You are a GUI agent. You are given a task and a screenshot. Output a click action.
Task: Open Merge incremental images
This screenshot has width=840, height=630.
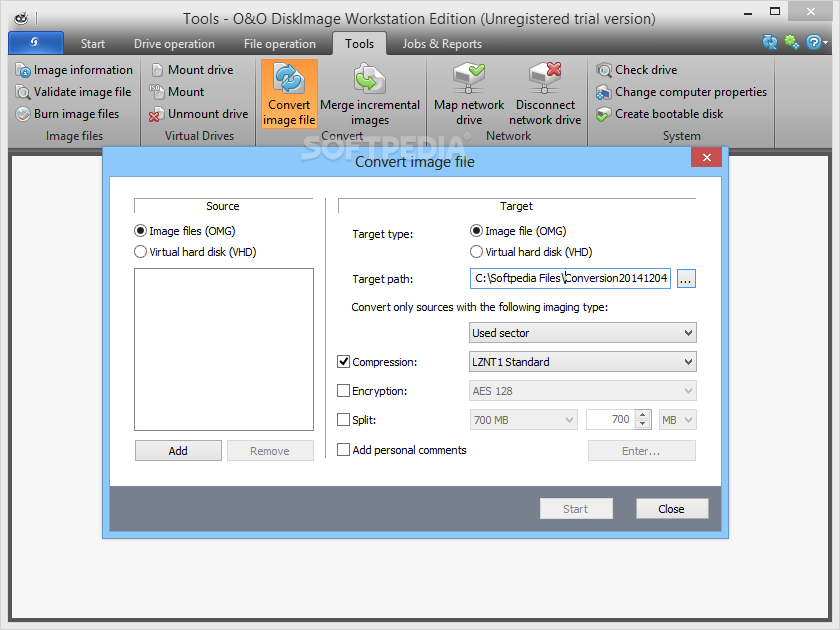[370, 94]
